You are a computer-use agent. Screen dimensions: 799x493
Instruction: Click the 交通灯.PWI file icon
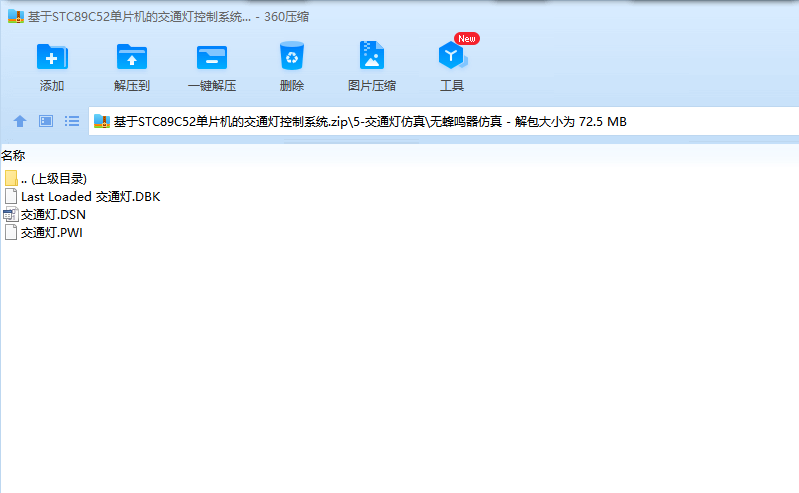click(x=11, y=232)
